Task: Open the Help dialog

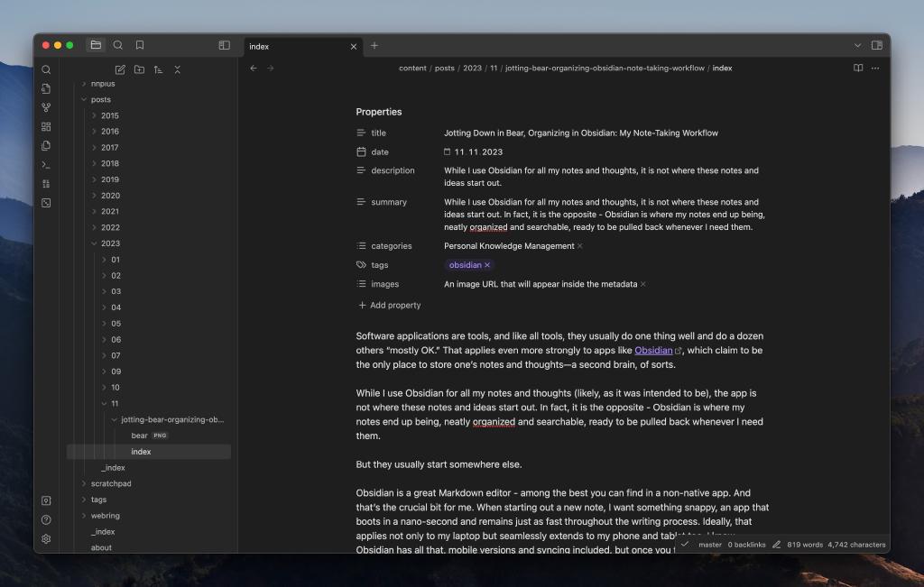Action: [x=46, y=518]
